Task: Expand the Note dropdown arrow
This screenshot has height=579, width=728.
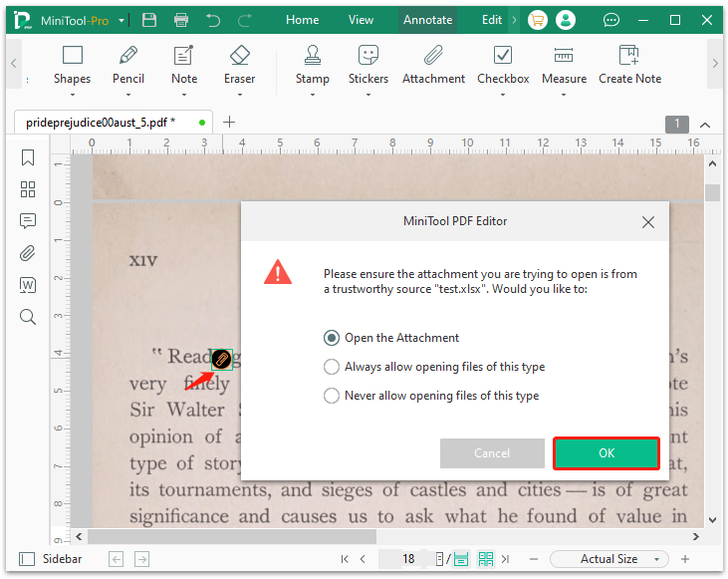Action: [184, 95]
